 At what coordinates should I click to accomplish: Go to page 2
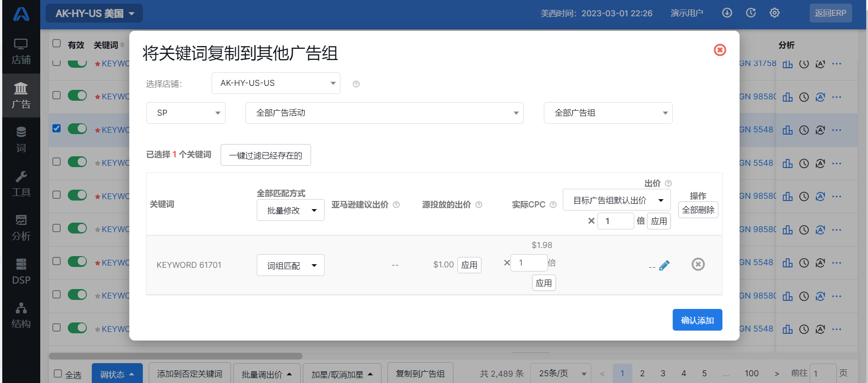(642, 374)
